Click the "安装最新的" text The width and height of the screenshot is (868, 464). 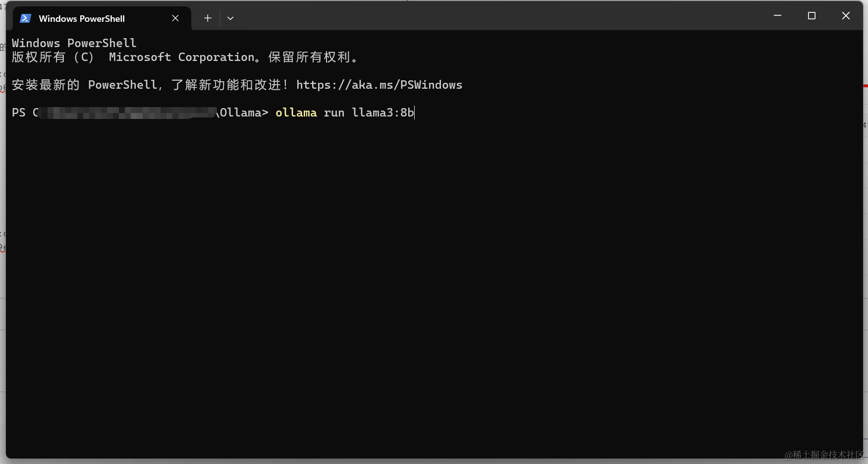coord(46,85)
